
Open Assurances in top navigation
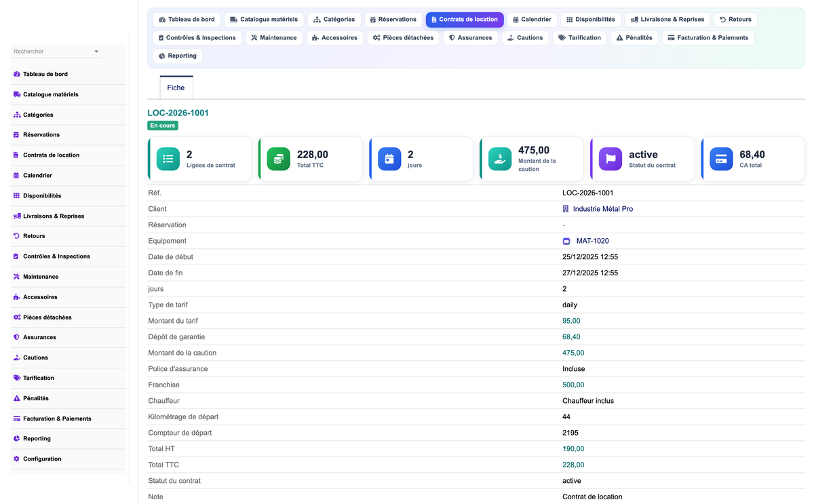pos(471,38)
